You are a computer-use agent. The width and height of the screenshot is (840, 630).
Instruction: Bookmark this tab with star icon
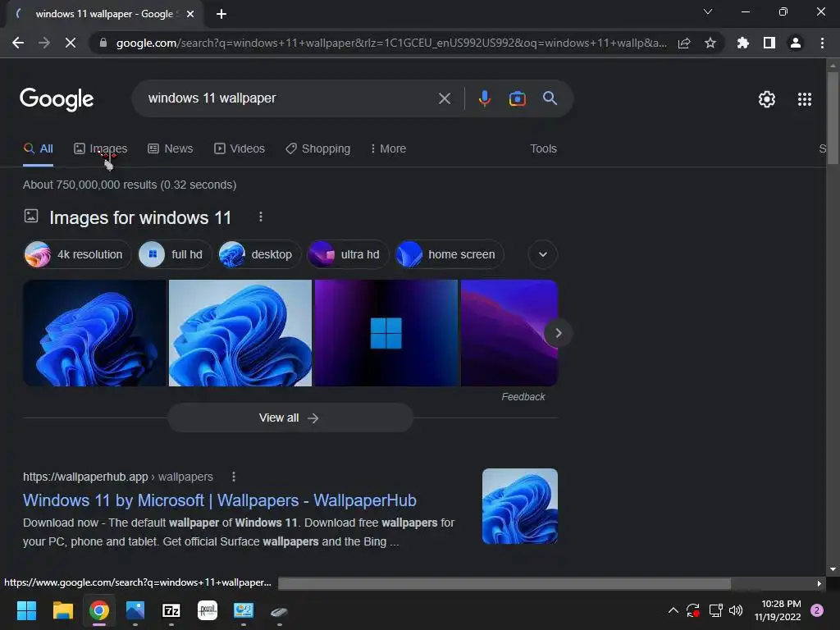click(710, 43)
